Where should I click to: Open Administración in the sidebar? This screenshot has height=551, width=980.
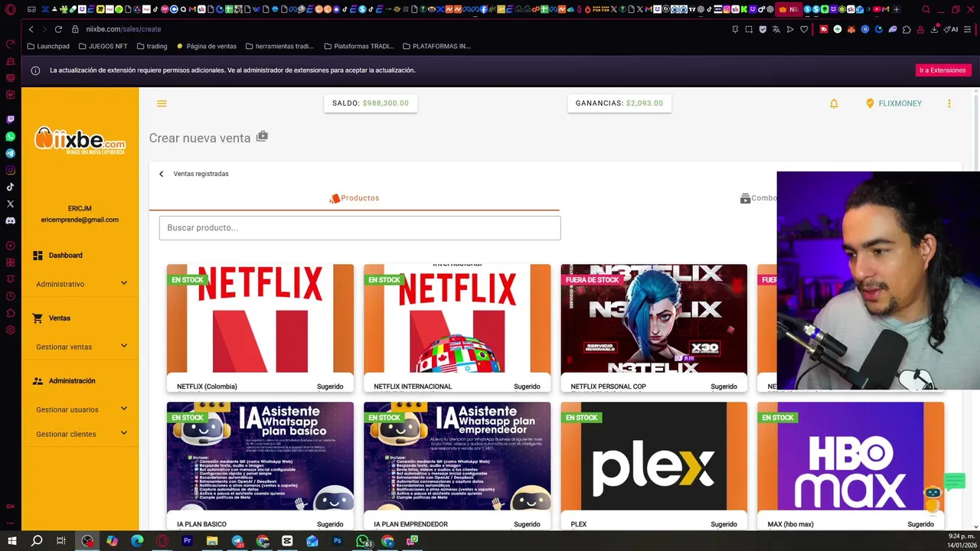64,381
